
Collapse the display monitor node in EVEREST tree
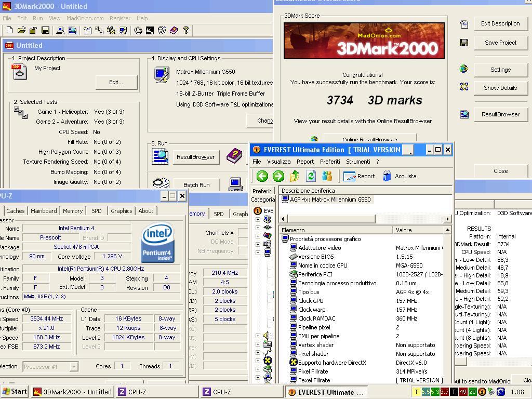coord(258,253)
